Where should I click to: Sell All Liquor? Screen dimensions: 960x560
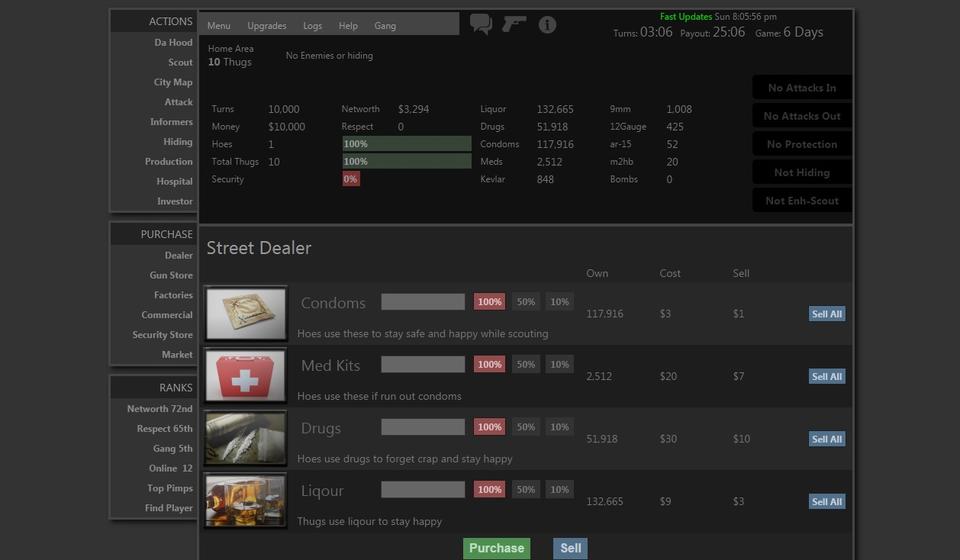click(x=826, y=502)
